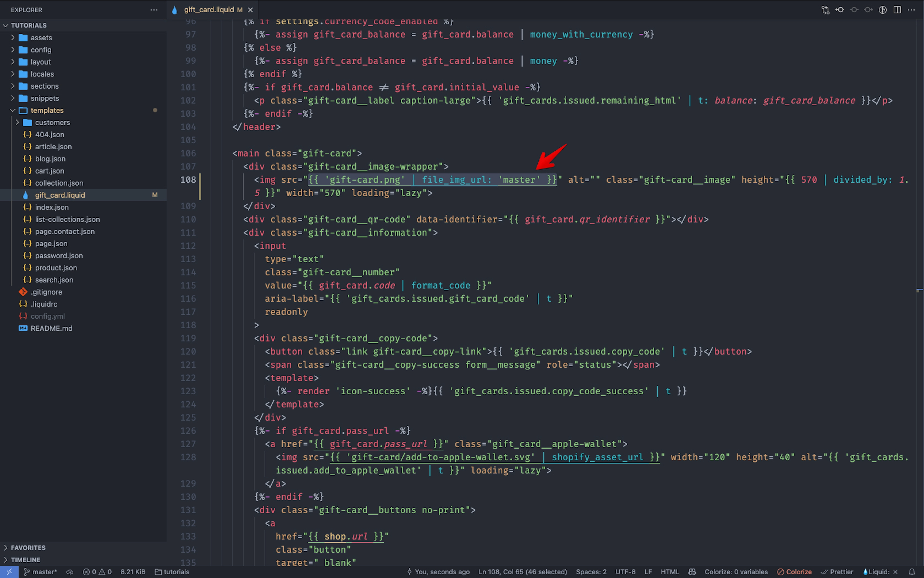Click 'You, seconds ago' blame annotation
The height and width of the screenshot is (578, 924).
click(438, 572)
